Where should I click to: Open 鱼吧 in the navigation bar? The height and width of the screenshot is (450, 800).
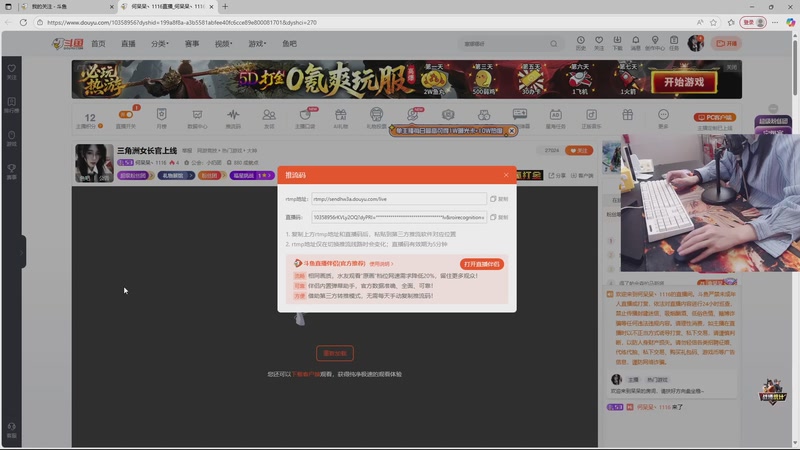coord(289,44)
